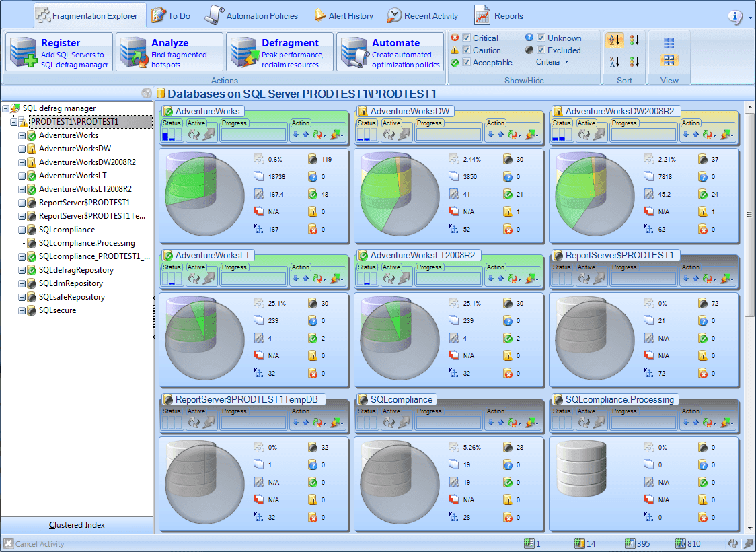The height and width of the screenshot is (552, 756).
Task: Click AdventureWorksLT2008R2 card title
Action: click(422, 255)
